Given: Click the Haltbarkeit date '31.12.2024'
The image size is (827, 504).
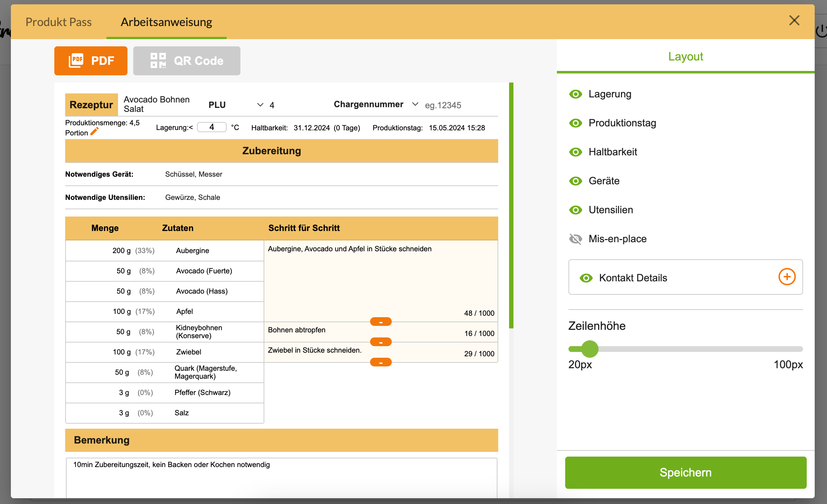Looking at the screenshot, I should [312, 128].
